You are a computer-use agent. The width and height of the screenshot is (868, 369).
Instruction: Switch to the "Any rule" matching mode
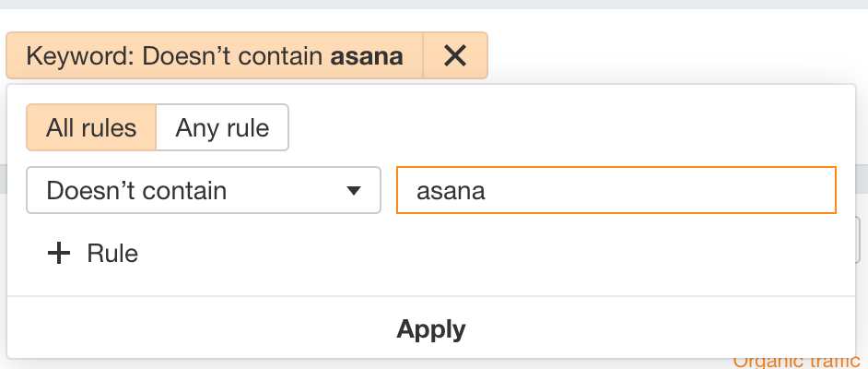[x=222, y=127]
